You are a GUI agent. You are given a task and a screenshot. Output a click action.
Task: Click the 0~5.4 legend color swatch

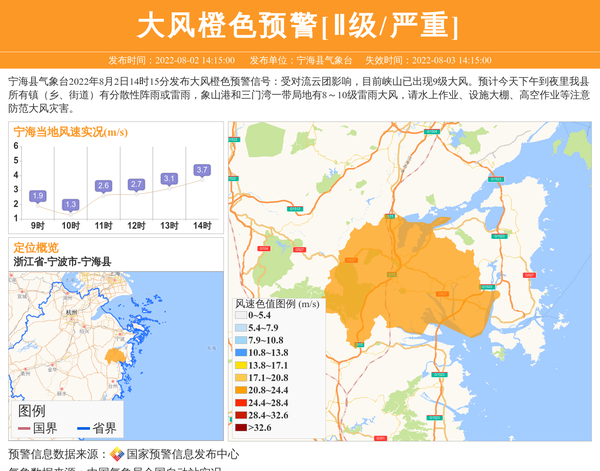[240, 315]
